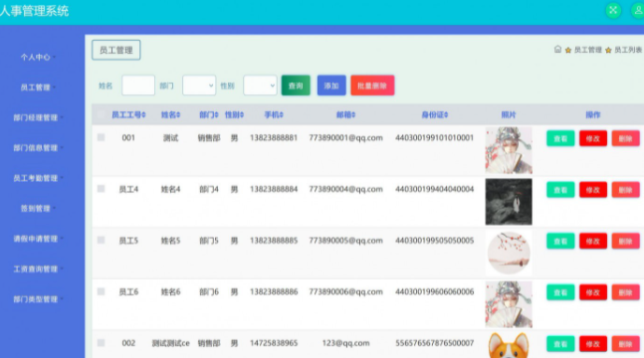Open the dark photo thumbnail of 员工4
This screenshot has height=358, width=644.
(509, 202)
